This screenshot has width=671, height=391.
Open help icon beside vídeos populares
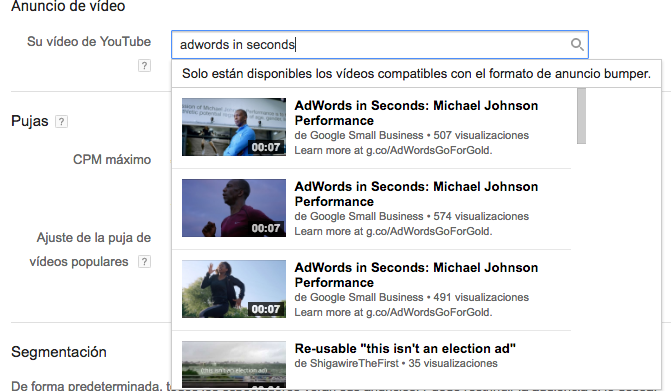(144, 261)
